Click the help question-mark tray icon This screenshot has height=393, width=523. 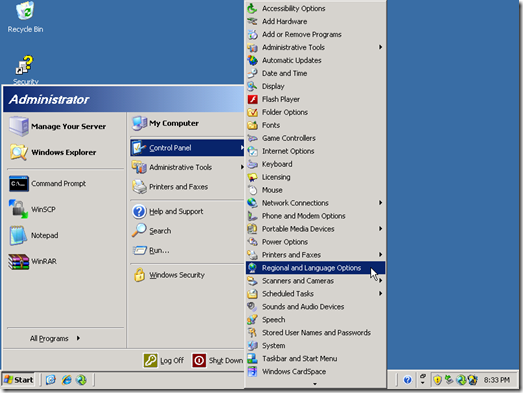click(x=407, y=380)
